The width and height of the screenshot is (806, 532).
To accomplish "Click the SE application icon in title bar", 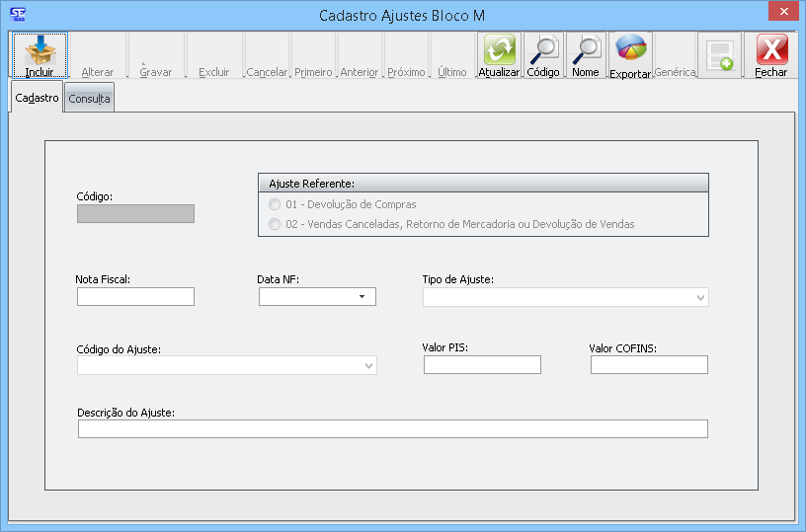I will coord(17,14).
